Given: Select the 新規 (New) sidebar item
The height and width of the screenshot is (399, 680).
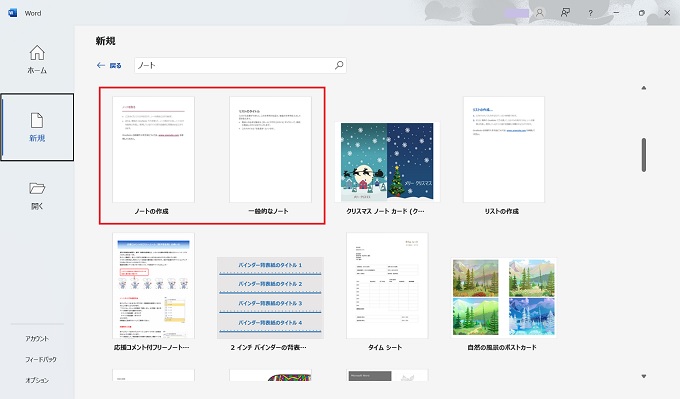Looking at the screenshot, I should click(x=37, y=127).
